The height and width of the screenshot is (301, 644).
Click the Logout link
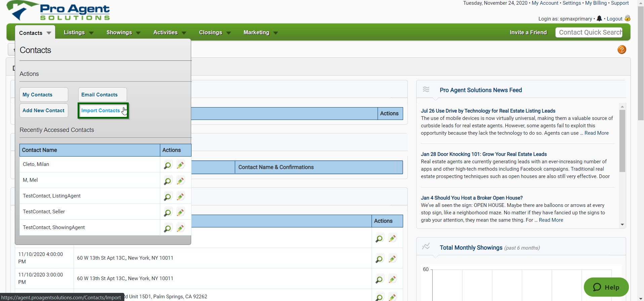[614, 19]
